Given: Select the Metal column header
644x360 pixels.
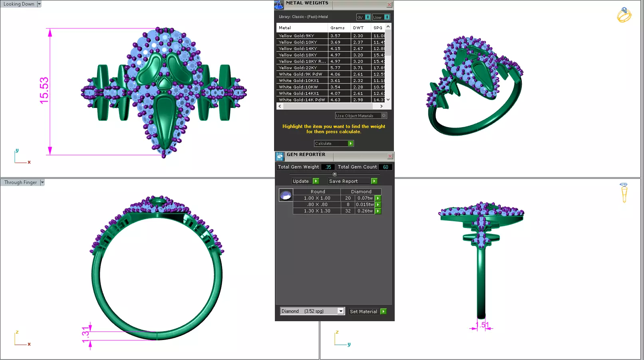Looking at the screenshot, I should pyautogui.click(x=302, y=28).
